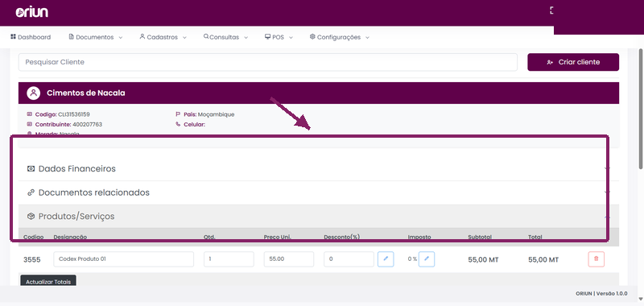Open the Configurações menu
644x306 pixels.
339,37
